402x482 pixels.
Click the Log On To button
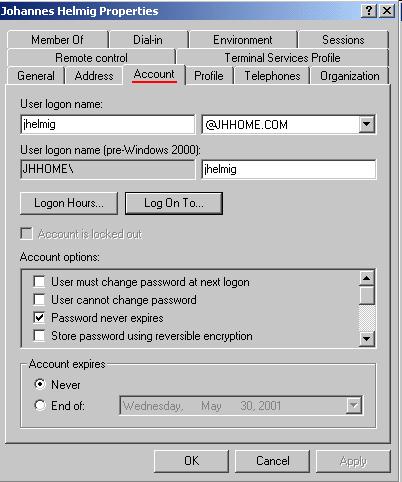click(x=174, y=203)
